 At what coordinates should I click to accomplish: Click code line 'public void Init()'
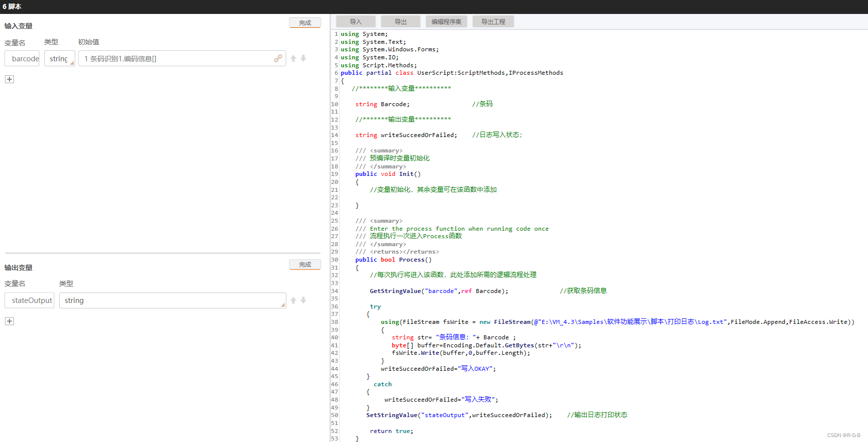click(x=388, y=174)
